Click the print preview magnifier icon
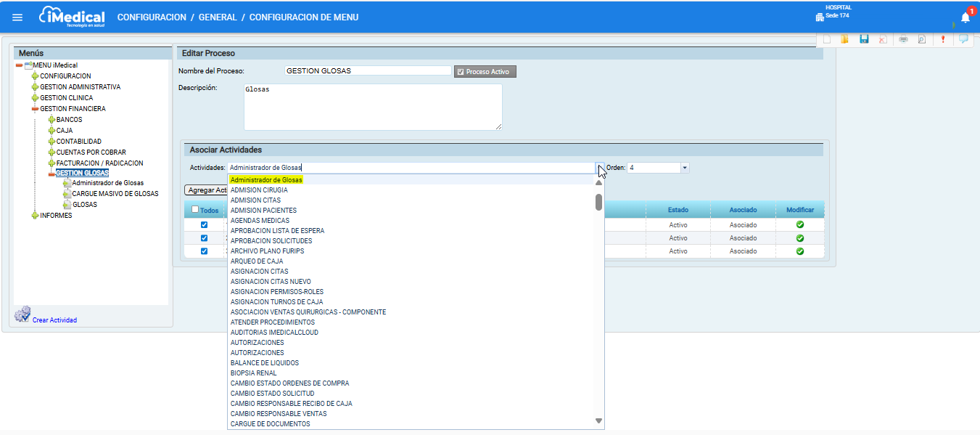Viewport: 980px width, 435px height. (922, 39)
